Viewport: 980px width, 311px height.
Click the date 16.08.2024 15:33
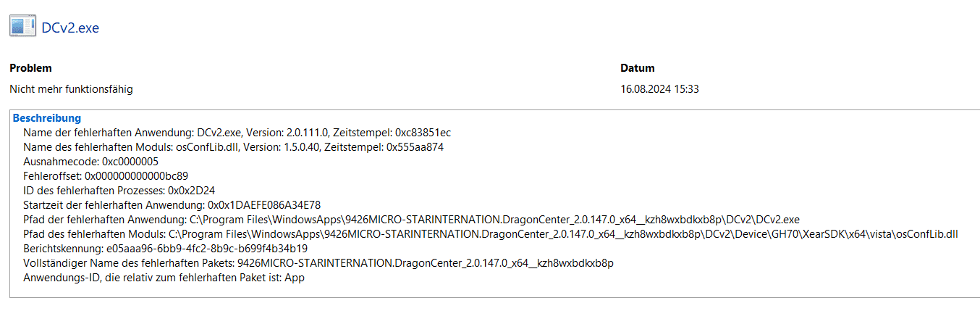(659, 89)
